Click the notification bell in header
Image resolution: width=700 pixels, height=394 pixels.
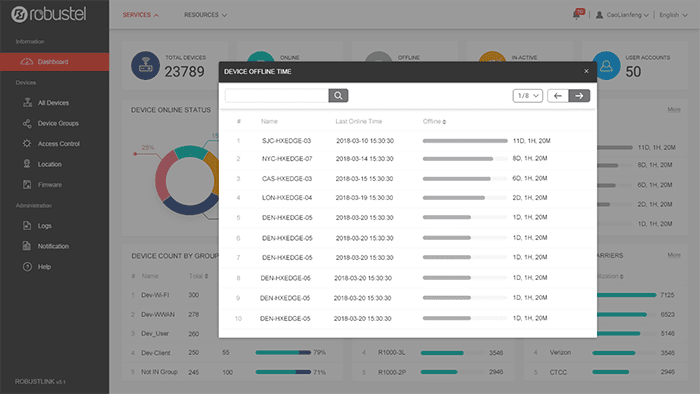tap(577, 14)
